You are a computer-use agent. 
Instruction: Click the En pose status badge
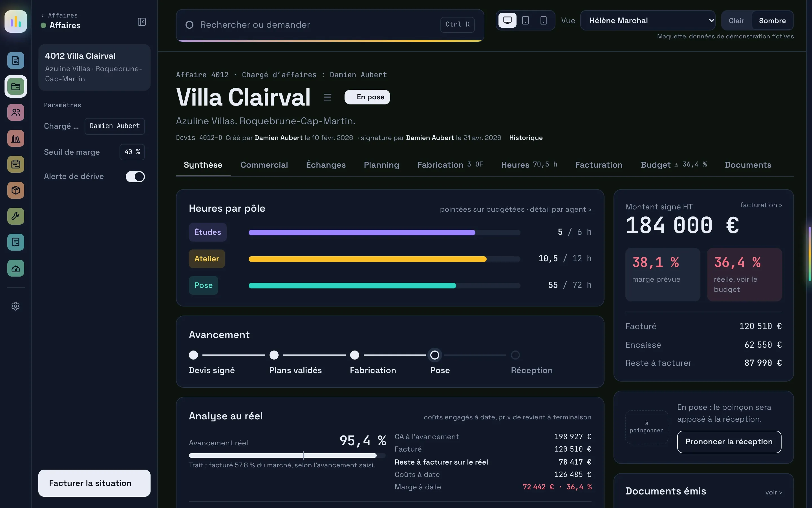tap(367, 97)
